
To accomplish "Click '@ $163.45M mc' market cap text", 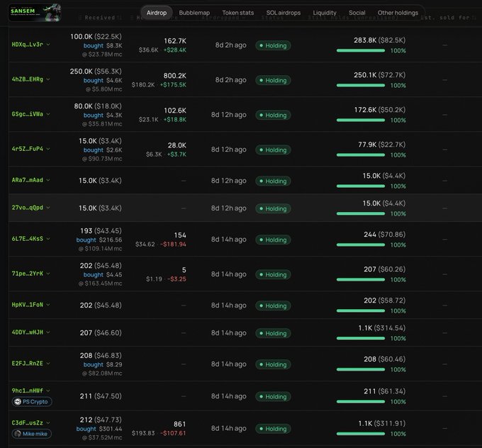I will click(x=100, y=284).
